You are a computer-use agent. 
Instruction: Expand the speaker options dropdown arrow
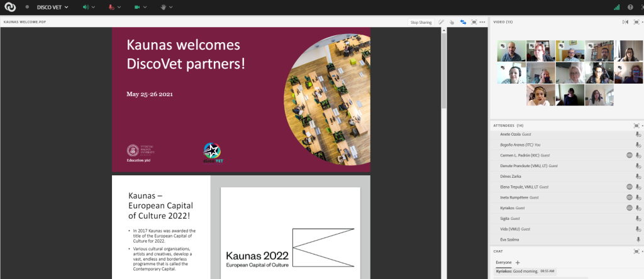click(94, 8)
